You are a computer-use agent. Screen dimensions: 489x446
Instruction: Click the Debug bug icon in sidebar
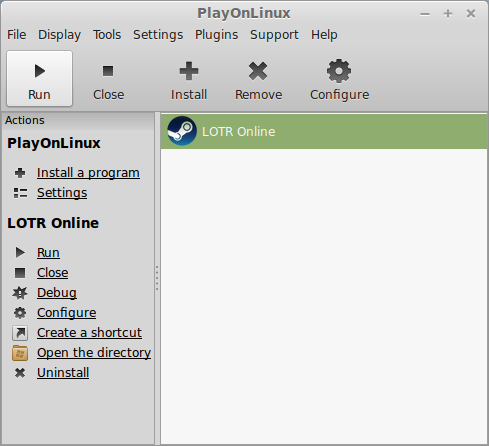(x=20, y=293)
